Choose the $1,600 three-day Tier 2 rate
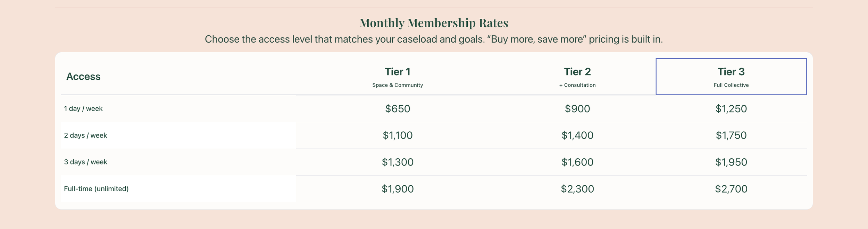 [577, 162]
